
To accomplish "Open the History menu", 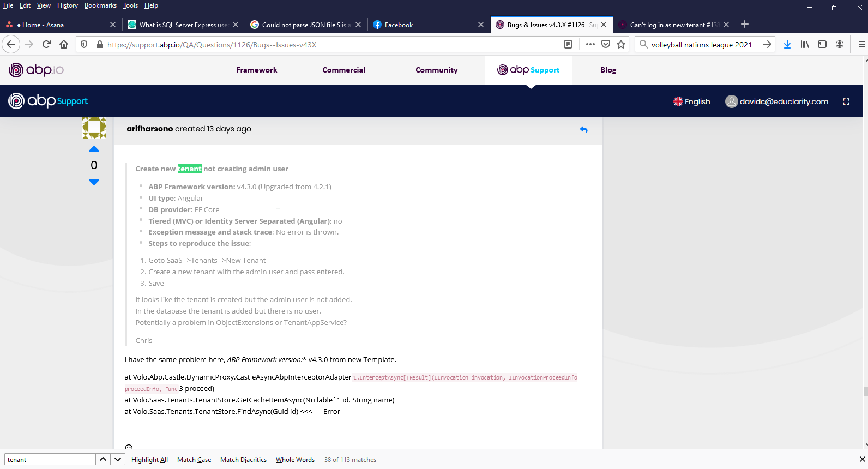I will (68, 5).
